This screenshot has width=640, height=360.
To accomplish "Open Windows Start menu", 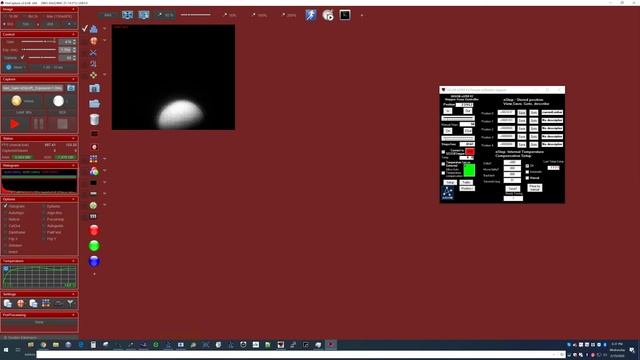I will click(x=6, y=350).
